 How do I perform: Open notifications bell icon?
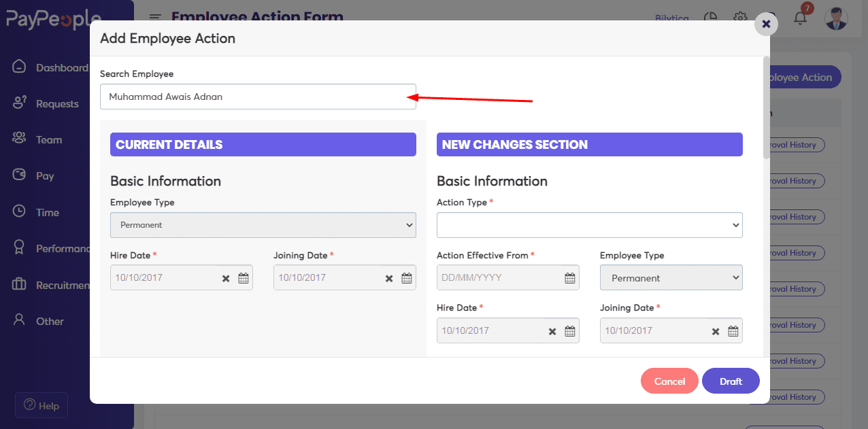tap(801, 18)
